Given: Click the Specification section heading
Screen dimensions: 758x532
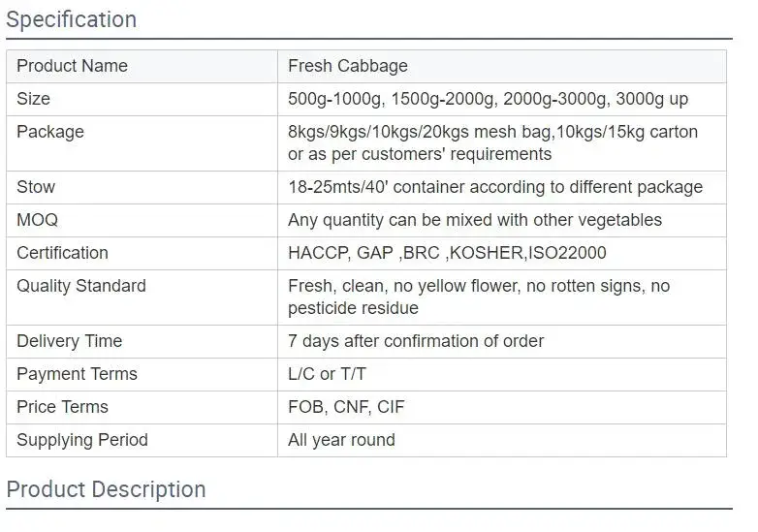Looking at the screenshot, I should click(71, 19).
